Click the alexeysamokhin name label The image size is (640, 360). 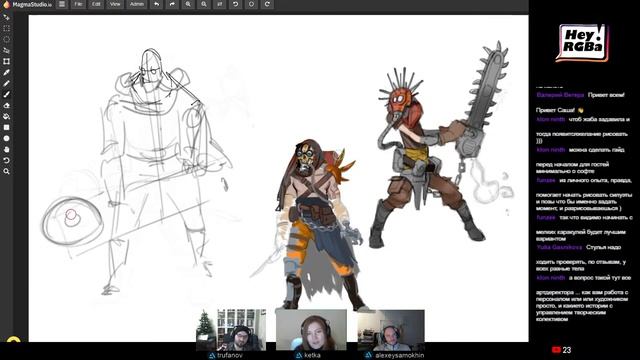click(x=400, y=356)
